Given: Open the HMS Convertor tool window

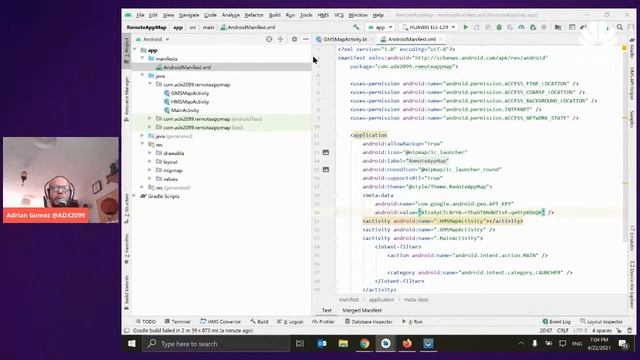Looking at the screenshot, I should 220,322.
